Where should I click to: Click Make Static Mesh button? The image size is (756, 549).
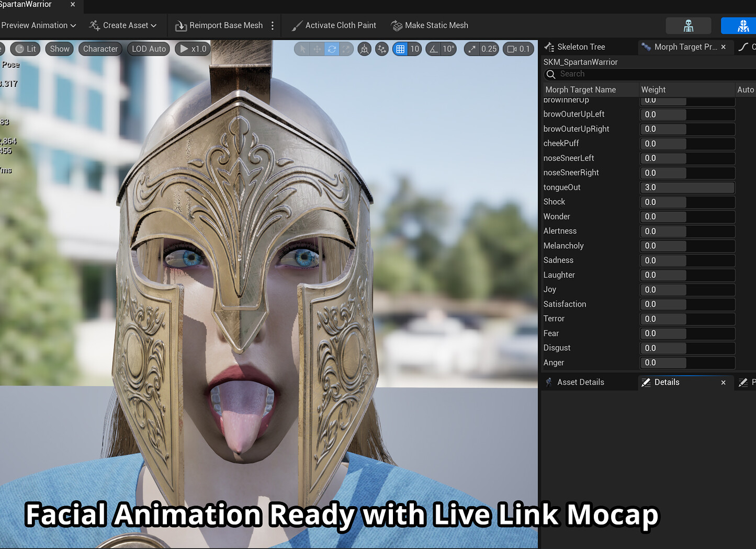(430, 25)
